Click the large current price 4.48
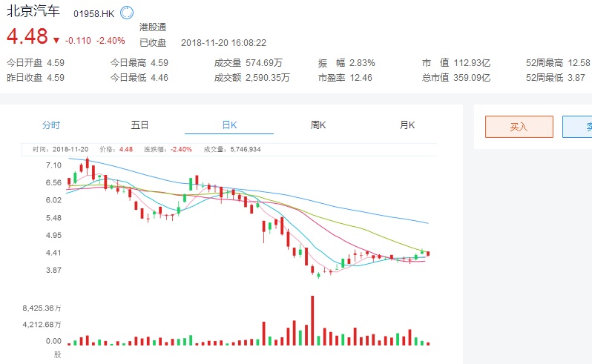592x364 pixels. click(27, 36)
